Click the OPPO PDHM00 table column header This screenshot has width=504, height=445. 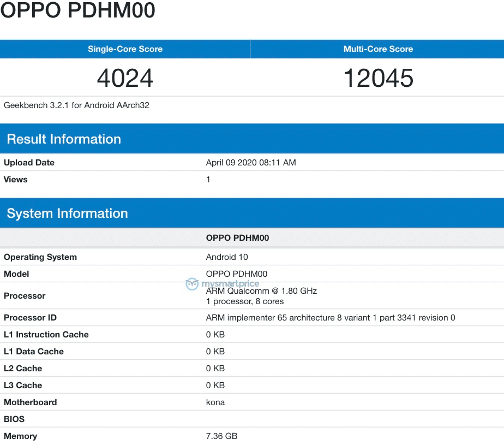click(x=237, y=239)
